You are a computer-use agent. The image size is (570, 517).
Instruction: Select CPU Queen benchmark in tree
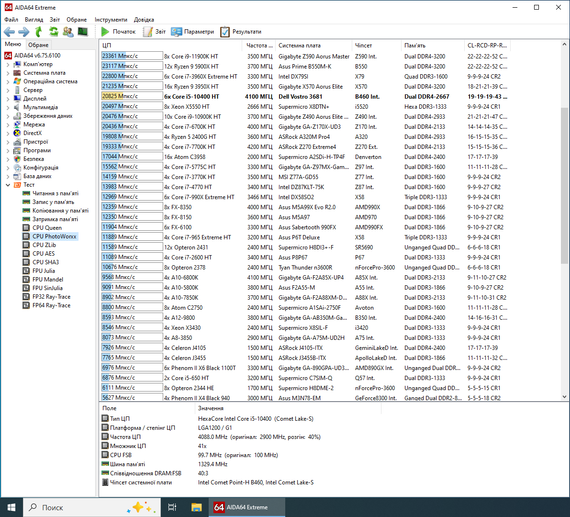point(47,228)
